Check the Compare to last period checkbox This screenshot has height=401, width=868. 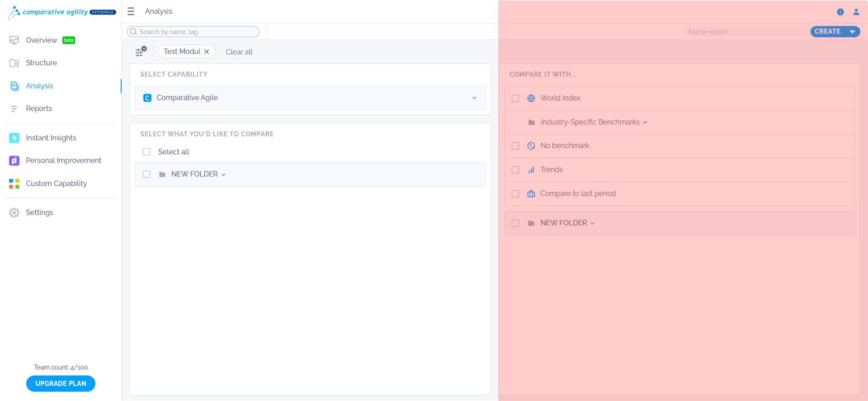tap(515, 194)
